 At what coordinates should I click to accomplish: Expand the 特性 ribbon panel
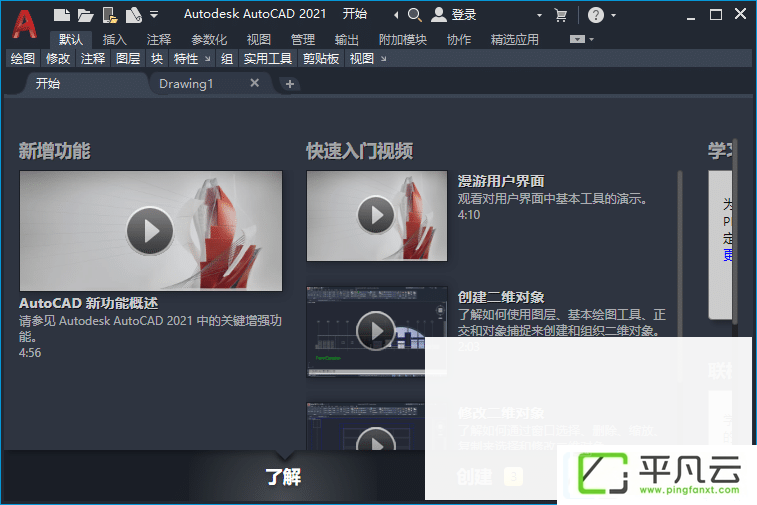[186, 59]
